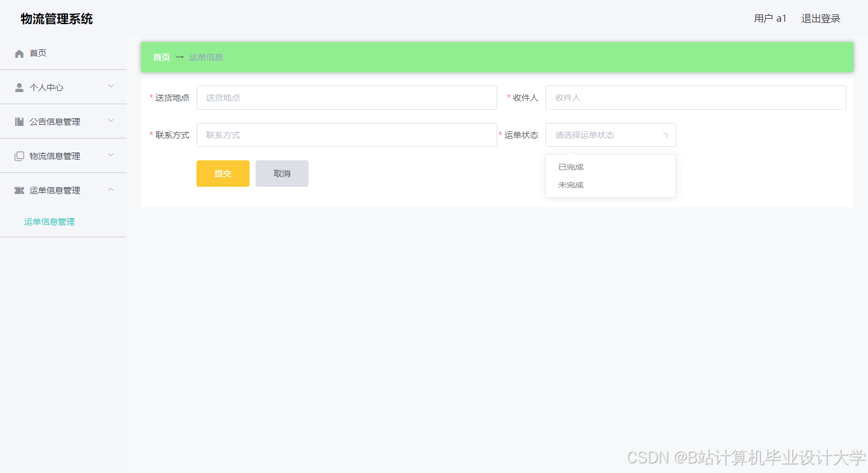Screen dimensions: 868x473
Task: Expand the 物流信息管理 chevron
Action: (111, 155)
